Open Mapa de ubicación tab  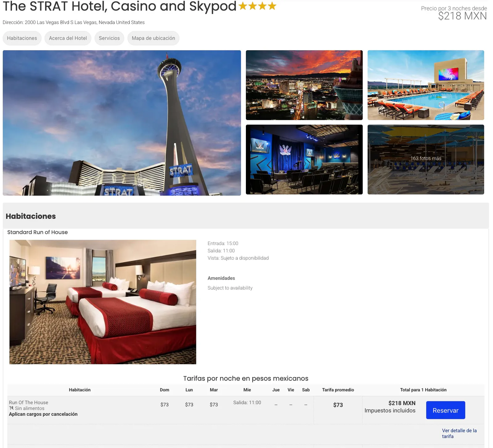pyautogui.click(x=153, y=38)
